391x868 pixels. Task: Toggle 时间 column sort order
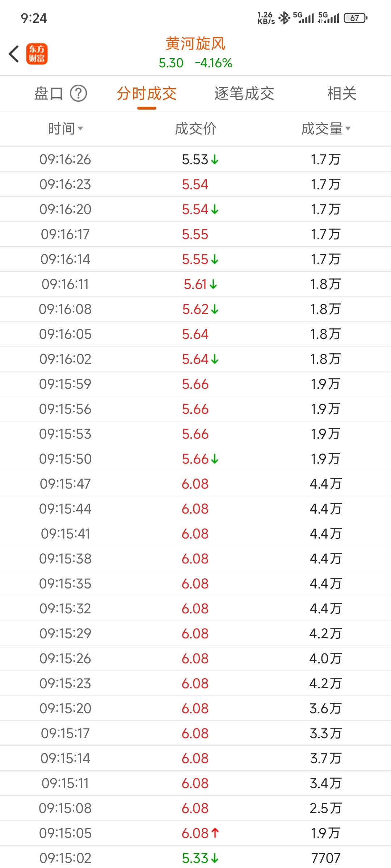(x=65, y=129)
